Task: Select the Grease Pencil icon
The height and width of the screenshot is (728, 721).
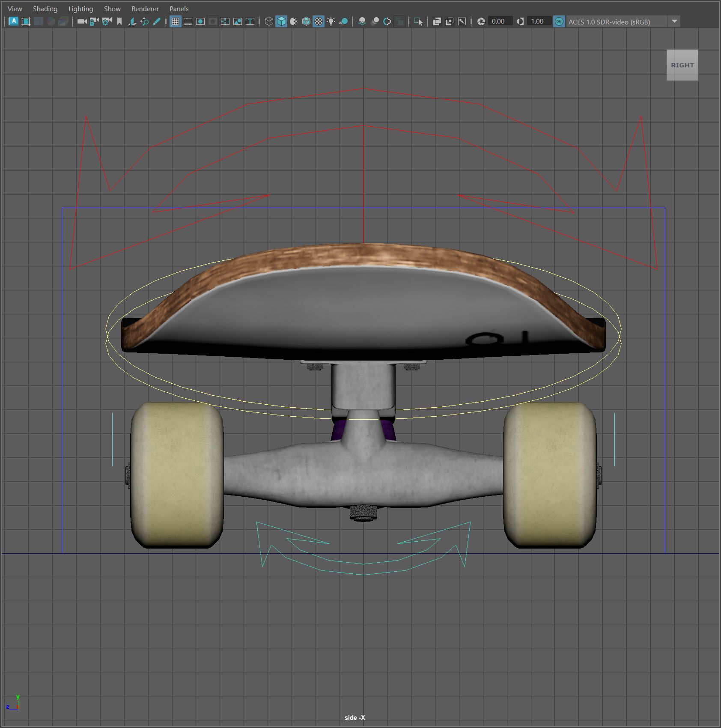Action: click(x=157, y=21)
